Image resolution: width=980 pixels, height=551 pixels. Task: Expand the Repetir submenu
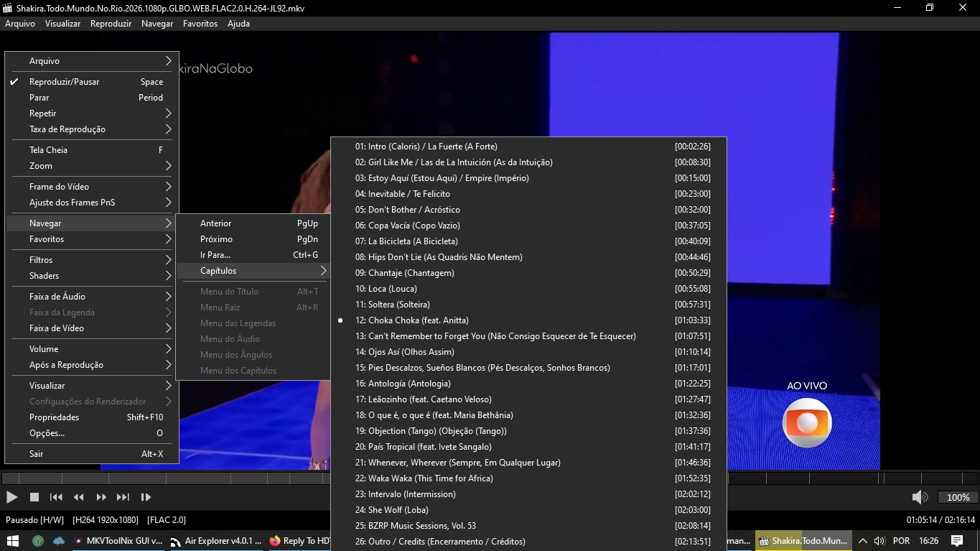[92, 114]
